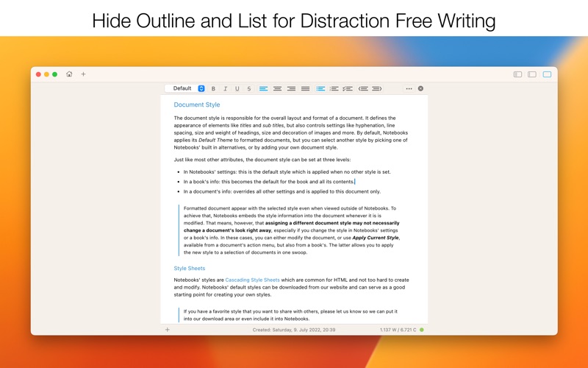Screen dimensions: 588x368
Task: Toggle bold formatting
Action: tap(213, 88)
